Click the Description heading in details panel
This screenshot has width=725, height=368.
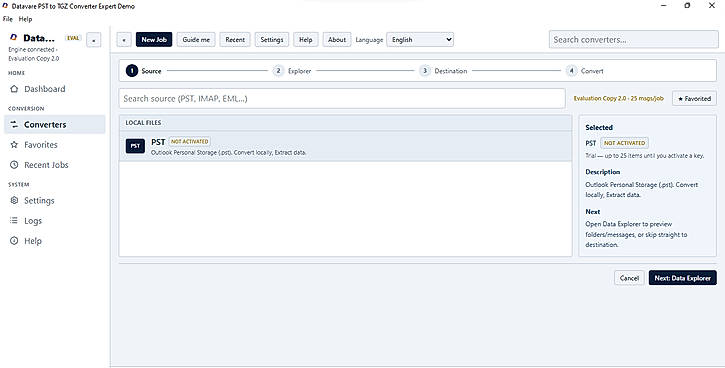click(602, 172)
